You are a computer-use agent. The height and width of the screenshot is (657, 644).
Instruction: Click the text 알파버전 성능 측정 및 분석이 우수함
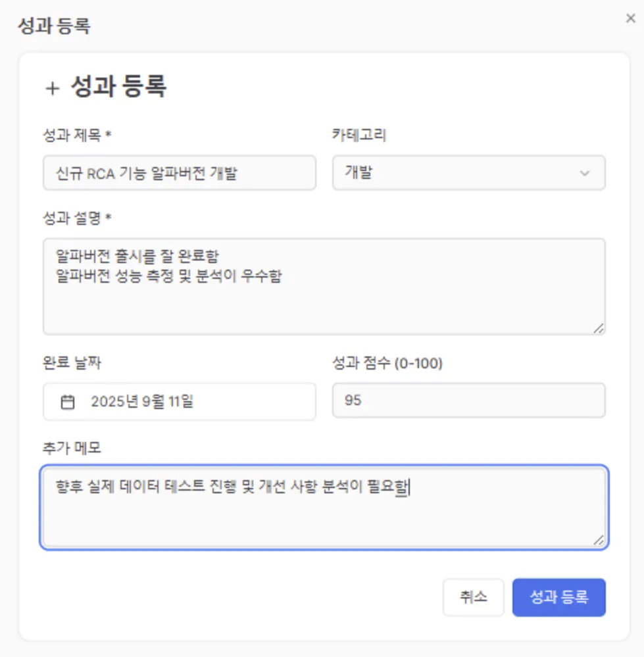[x=169, y=276]
